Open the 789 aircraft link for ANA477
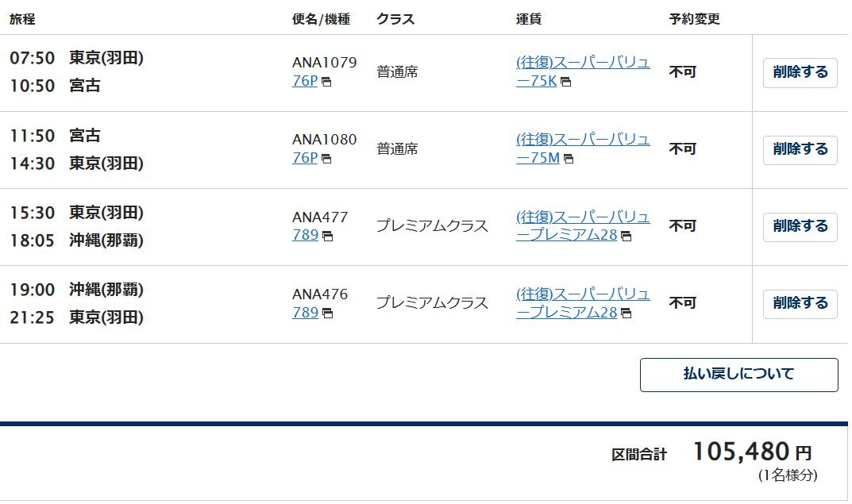 point(306,235)
